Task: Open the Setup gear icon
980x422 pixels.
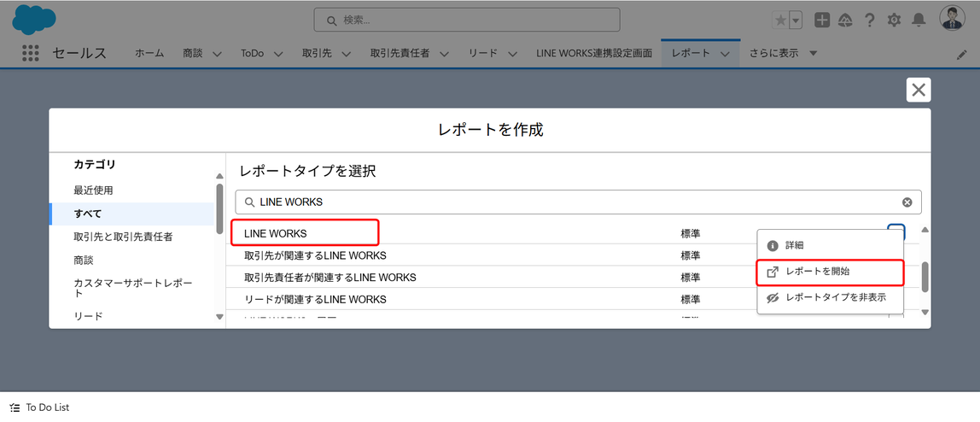Action: point(894,20)
